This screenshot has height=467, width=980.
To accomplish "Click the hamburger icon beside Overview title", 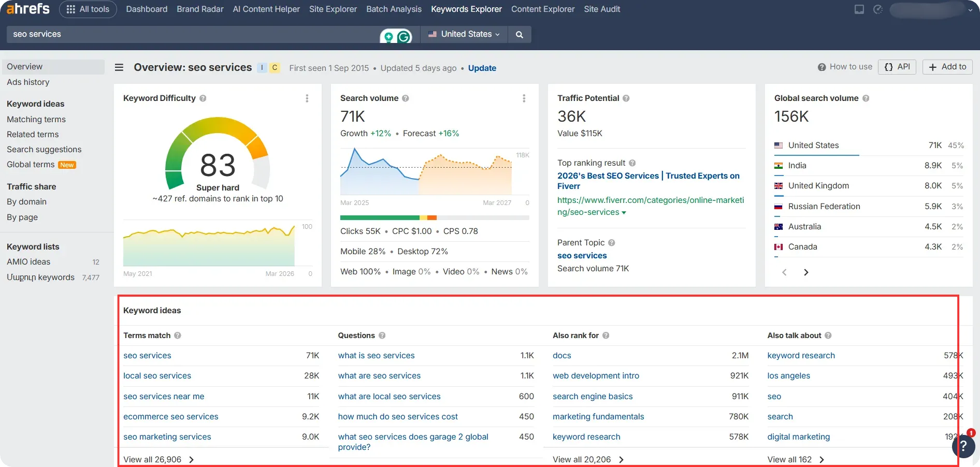I will [119, 67].
